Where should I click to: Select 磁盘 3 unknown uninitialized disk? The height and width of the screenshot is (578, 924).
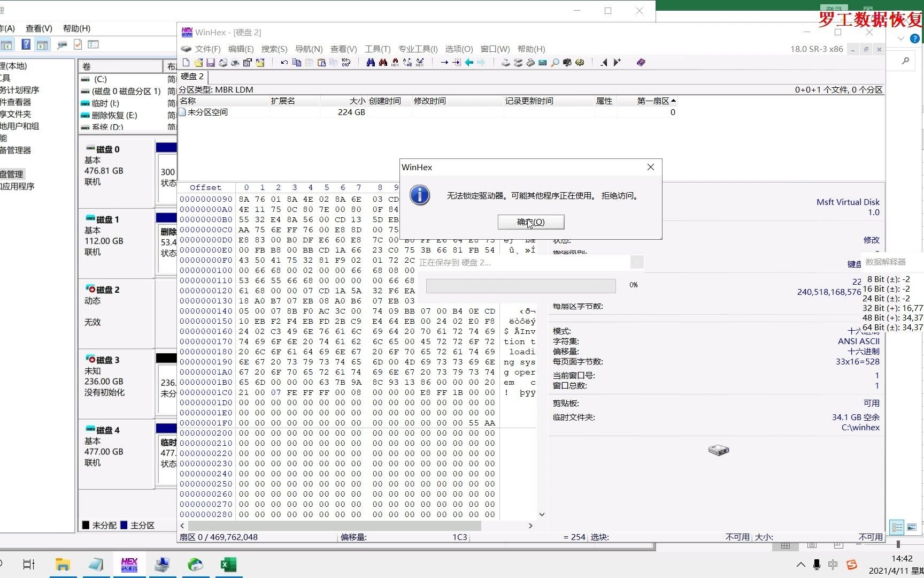click(117, 383)
